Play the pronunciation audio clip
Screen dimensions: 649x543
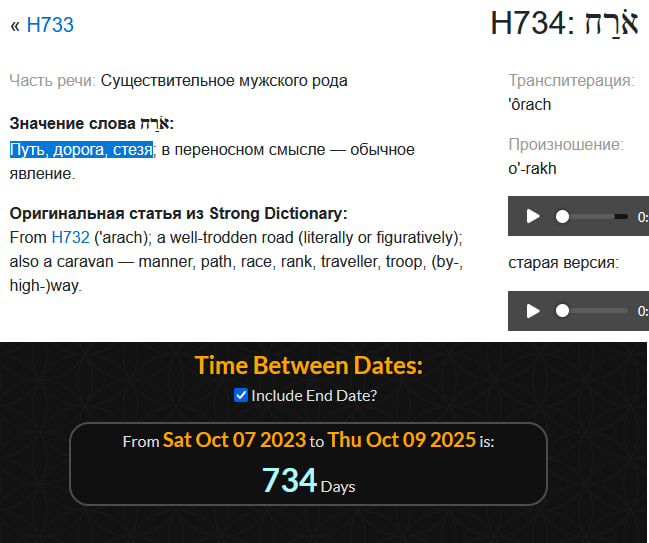pos(532,216)
